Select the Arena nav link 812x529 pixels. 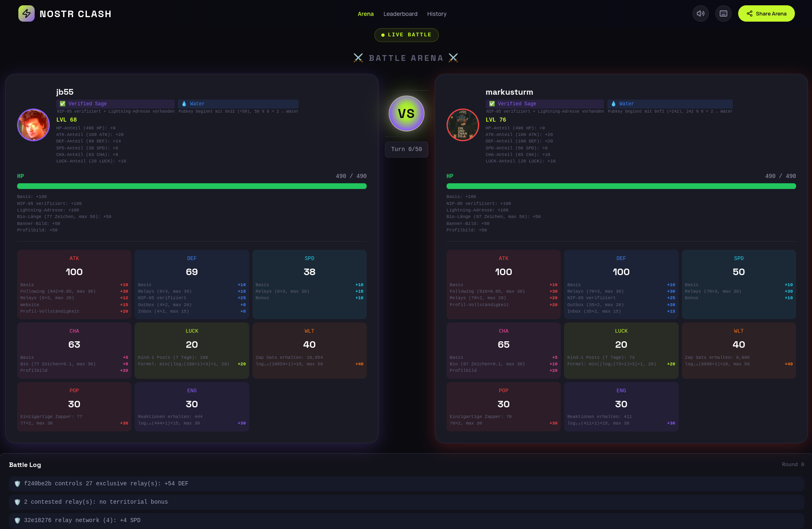point(365,14)
